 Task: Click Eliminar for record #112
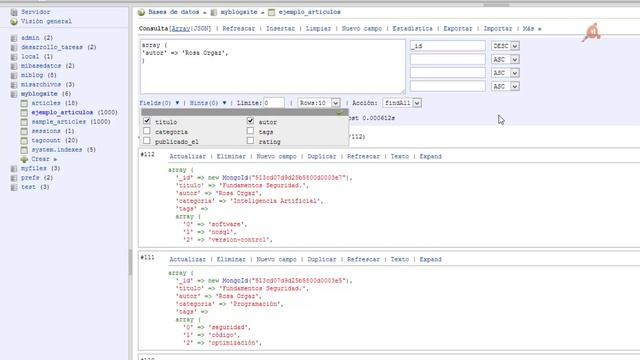tap(231, 156)
